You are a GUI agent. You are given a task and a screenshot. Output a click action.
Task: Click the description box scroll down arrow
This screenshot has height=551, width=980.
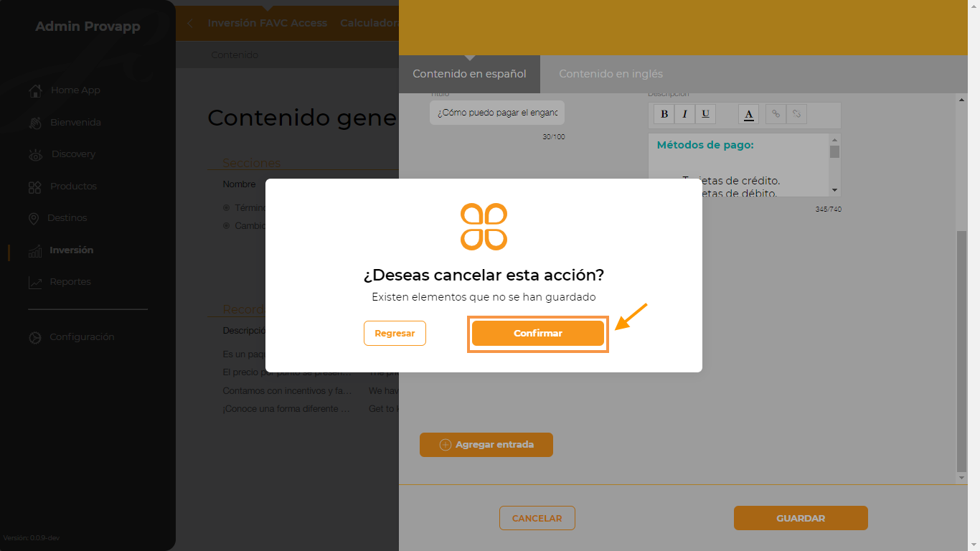click(834, 190)
